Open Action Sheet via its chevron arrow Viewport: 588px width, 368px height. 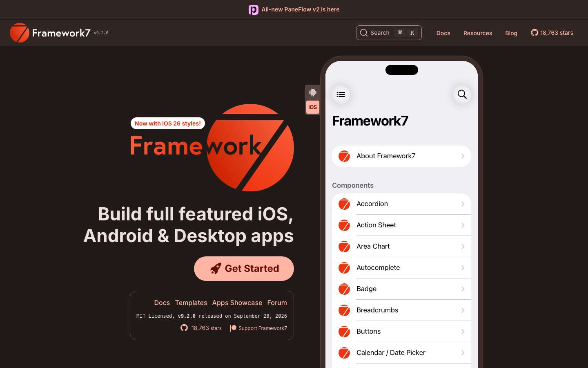point(463,225)
